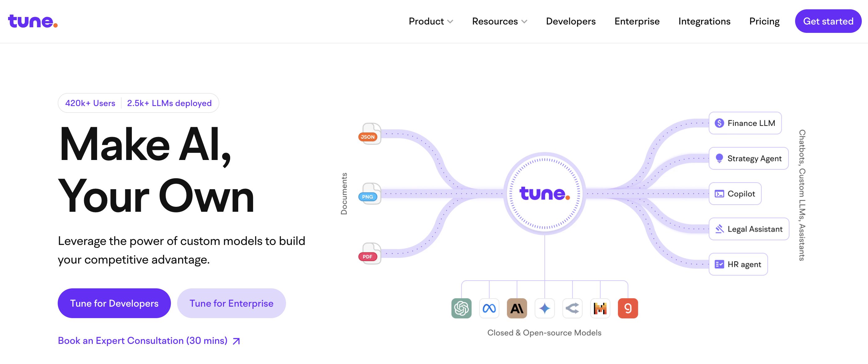Image resolution: width=868 pixels, height=364 pixels.
Task: Click the tune logo in header
Action: [x=33, y=21]
